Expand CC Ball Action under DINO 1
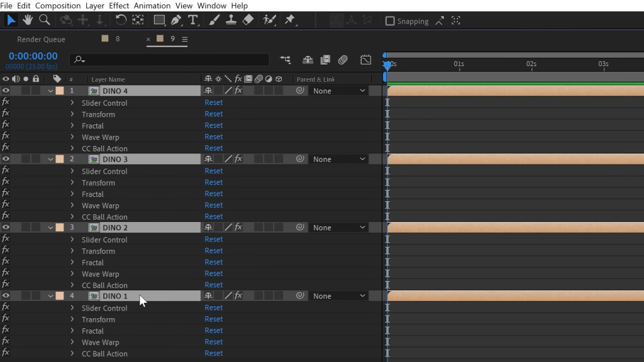The width and height of the screenshot is (644, 362). (72, 353)
